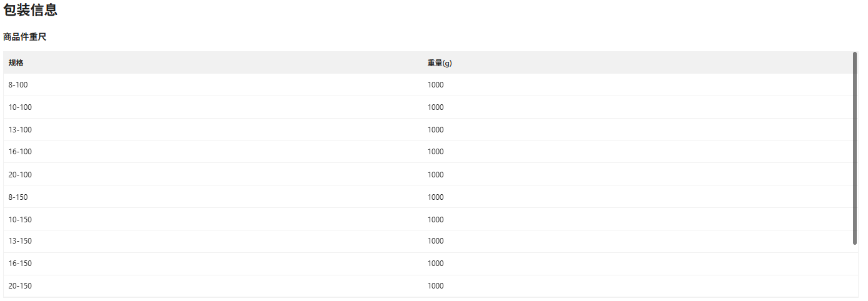868x301 pixels.
Task: Select the 20-100 specification cell
Action: [20, 175]
